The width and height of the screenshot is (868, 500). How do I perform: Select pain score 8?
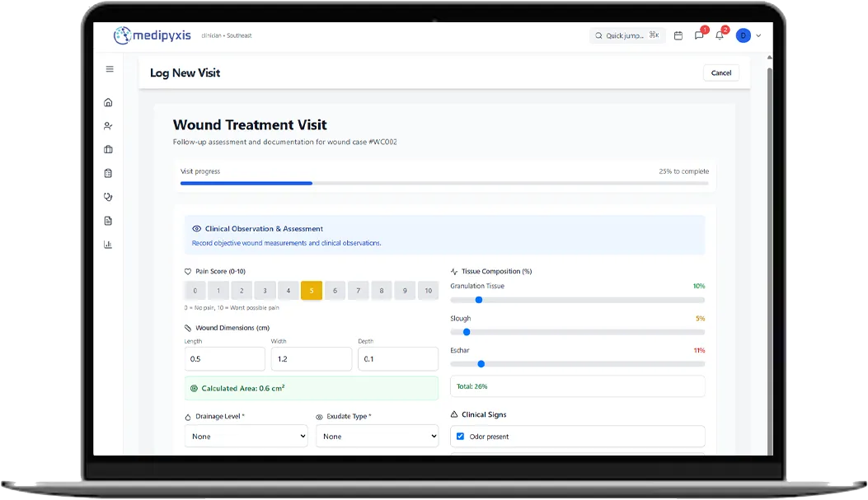tap(382, 291)
